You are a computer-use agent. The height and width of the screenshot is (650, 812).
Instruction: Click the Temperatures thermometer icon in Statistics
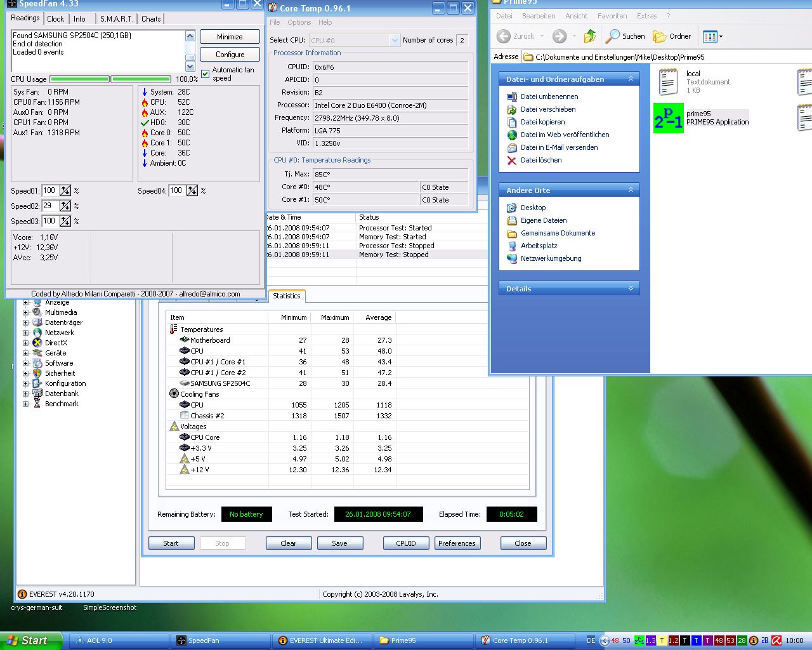pyautogui.click(x=173, y=329)
